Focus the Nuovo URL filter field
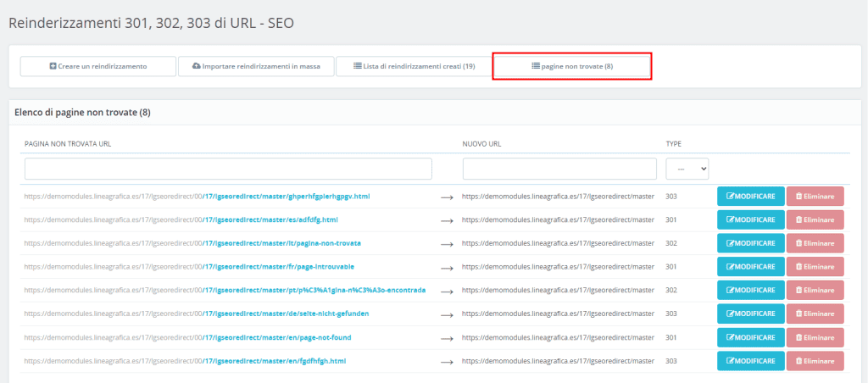The image size is (868, 383). [559, 169]
